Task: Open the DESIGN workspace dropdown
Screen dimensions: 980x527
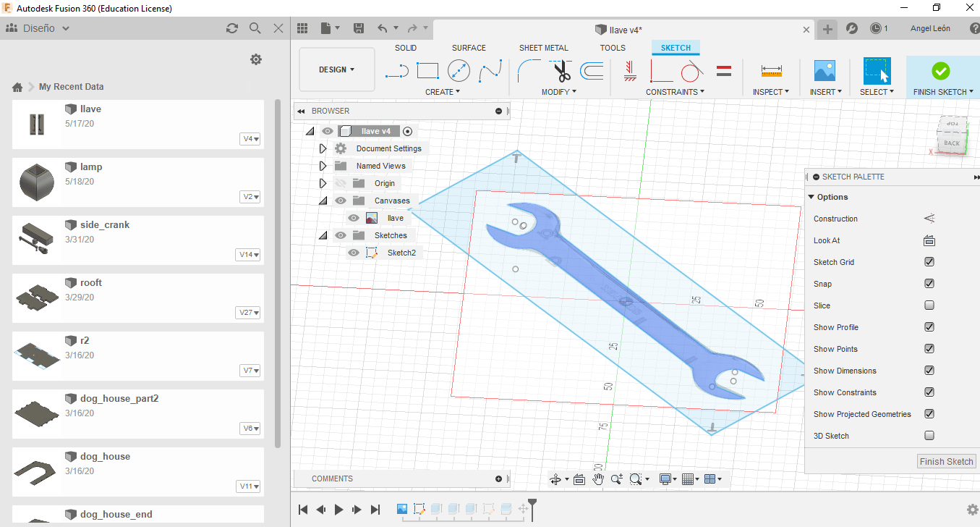Action: coord(337,69)
